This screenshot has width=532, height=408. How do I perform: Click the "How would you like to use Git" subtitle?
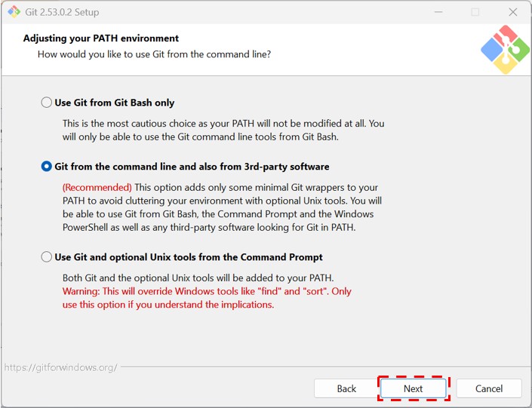pyautogui.click(x=154, y=54)
